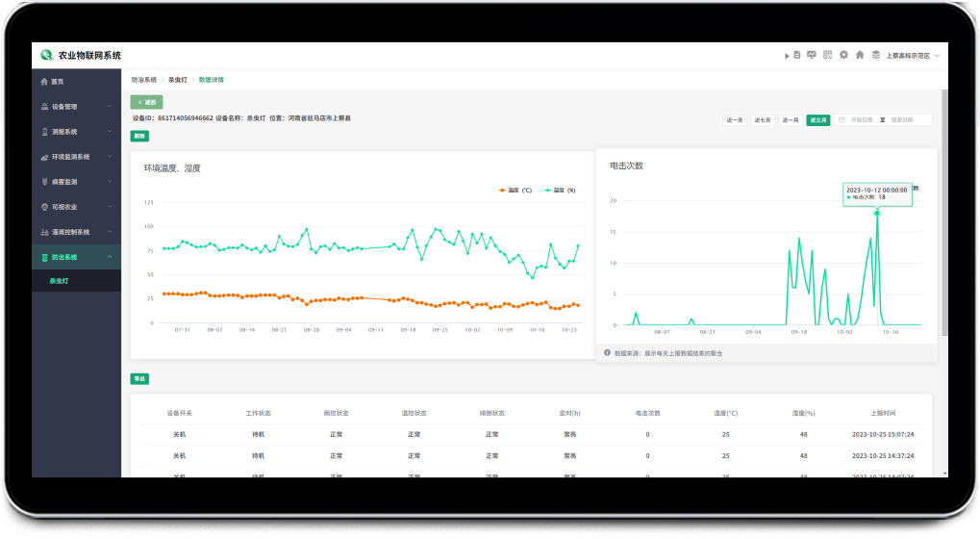Expand the 可视农业 menu chevron
This screenshot has width=980, height=539.
[110, 206]
